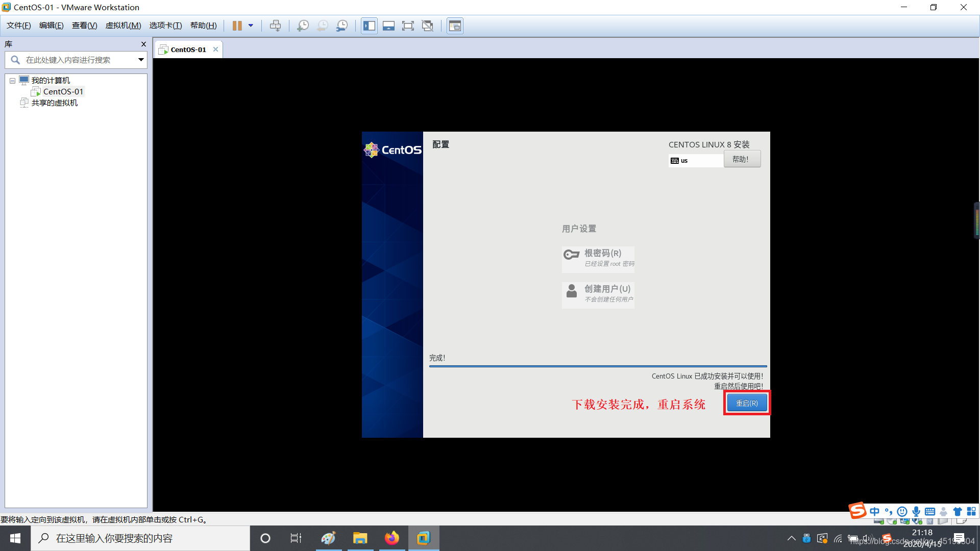Screen dimensions: 980x551
Task: Open the 帮助(H) menu
Action: click(203, 26)
